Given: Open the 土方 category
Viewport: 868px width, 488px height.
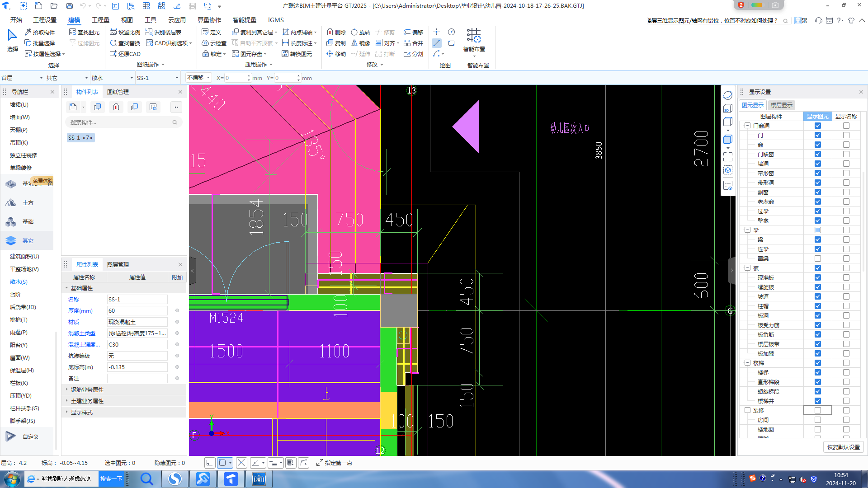Looking at the screenshot, I should coord(27,203).
